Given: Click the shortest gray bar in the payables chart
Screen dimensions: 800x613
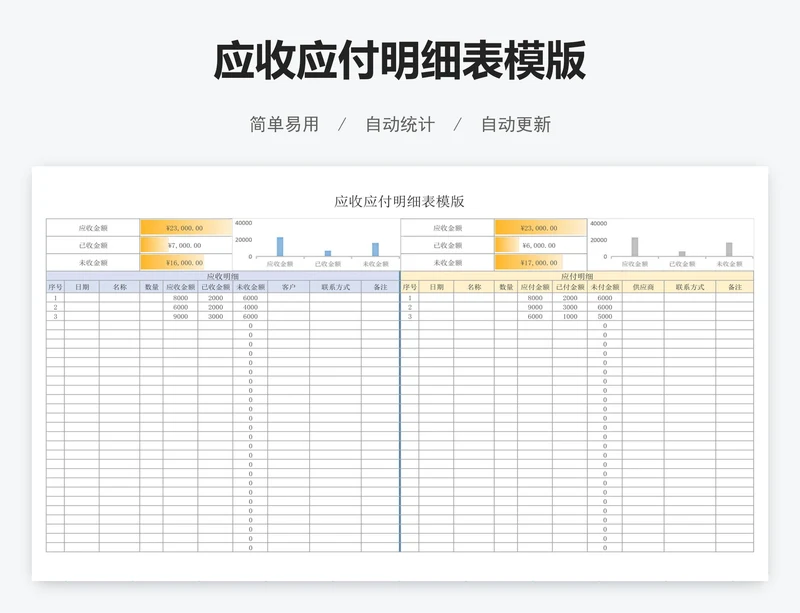Looking at the screenshot, I should (x=682, y=254).
